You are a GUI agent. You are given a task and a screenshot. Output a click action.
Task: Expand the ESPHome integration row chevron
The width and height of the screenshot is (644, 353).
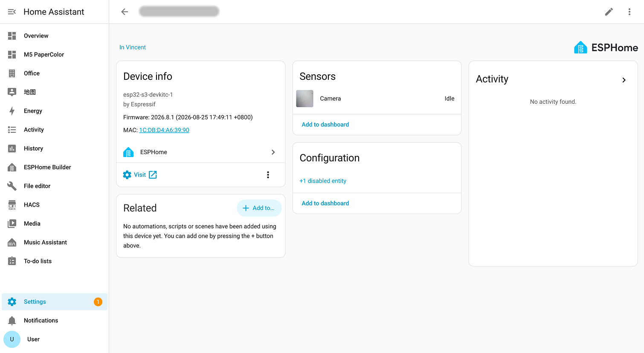coord(273,152)
